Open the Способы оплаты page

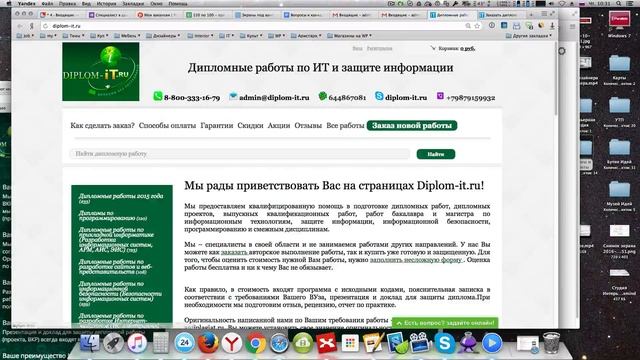pos(167,125)
